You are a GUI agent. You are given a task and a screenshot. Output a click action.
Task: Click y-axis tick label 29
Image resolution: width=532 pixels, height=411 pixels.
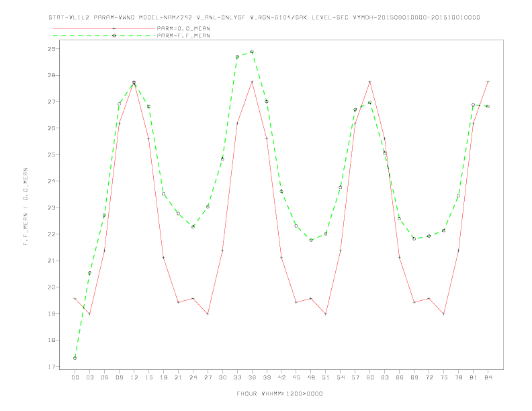pyautogui.click(x=52, y=49)
